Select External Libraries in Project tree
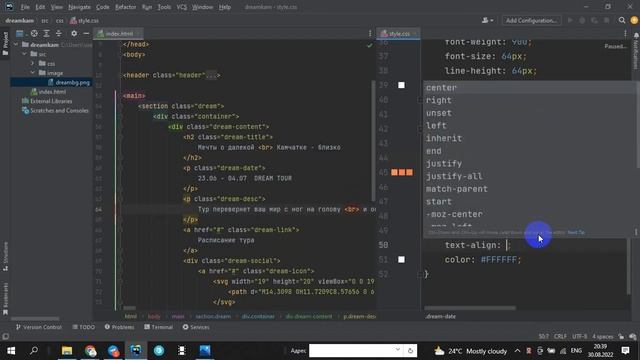 click(x=51, y=101)
